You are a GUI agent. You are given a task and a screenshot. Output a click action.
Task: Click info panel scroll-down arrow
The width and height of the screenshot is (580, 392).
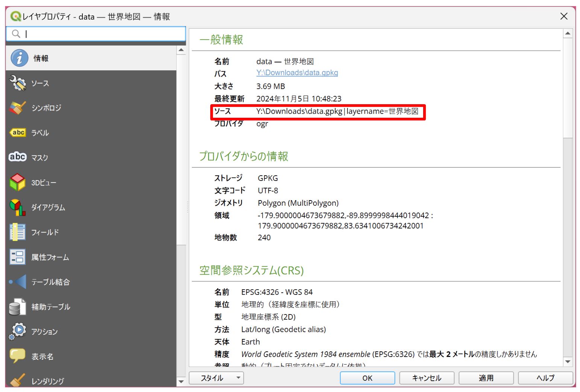(x=568, y=362)
